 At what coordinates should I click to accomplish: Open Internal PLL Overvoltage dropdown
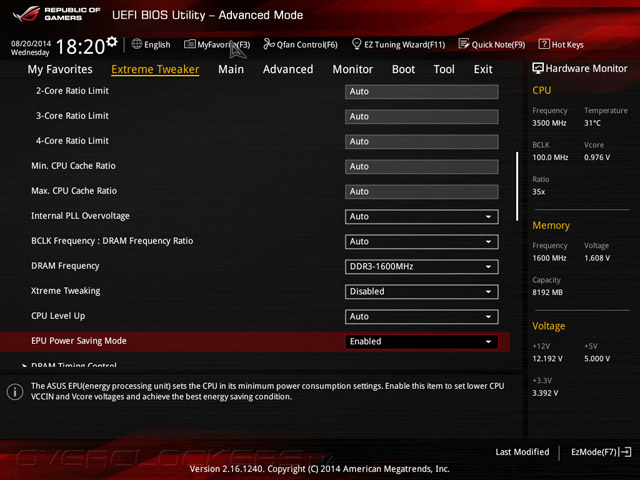tap(421, 217)
